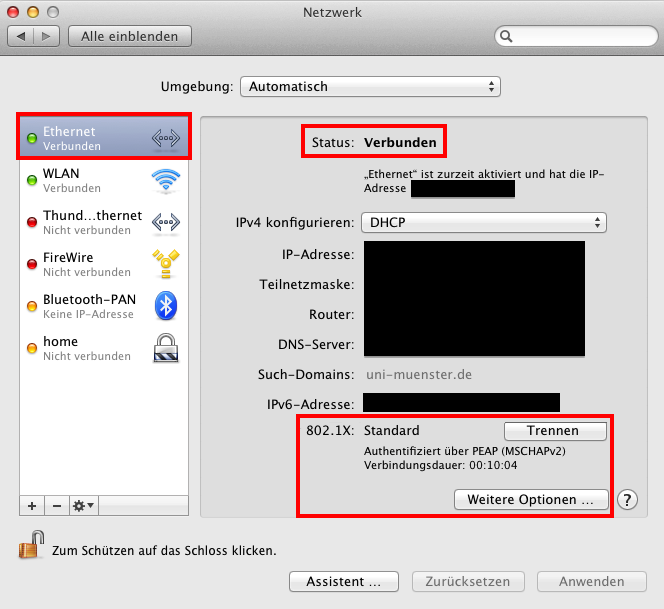Click the home VPN padlock icon
Screen dimensions: 664x609
point(165,348)
